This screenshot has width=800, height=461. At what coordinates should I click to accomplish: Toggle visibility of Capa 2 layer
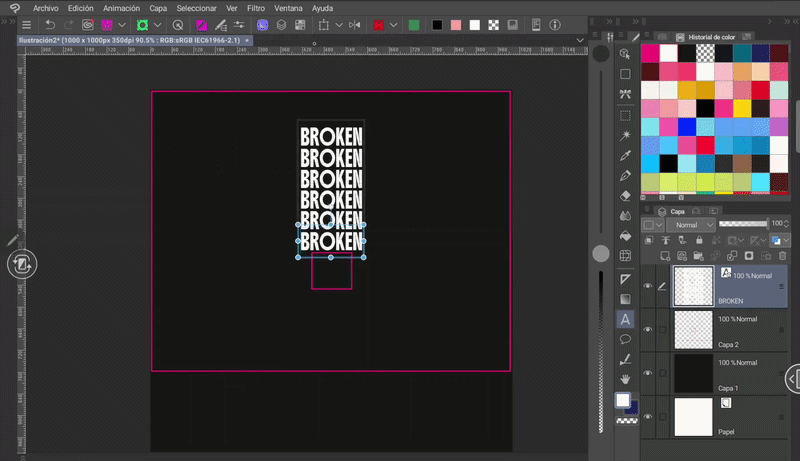click(x=648, y=329)
